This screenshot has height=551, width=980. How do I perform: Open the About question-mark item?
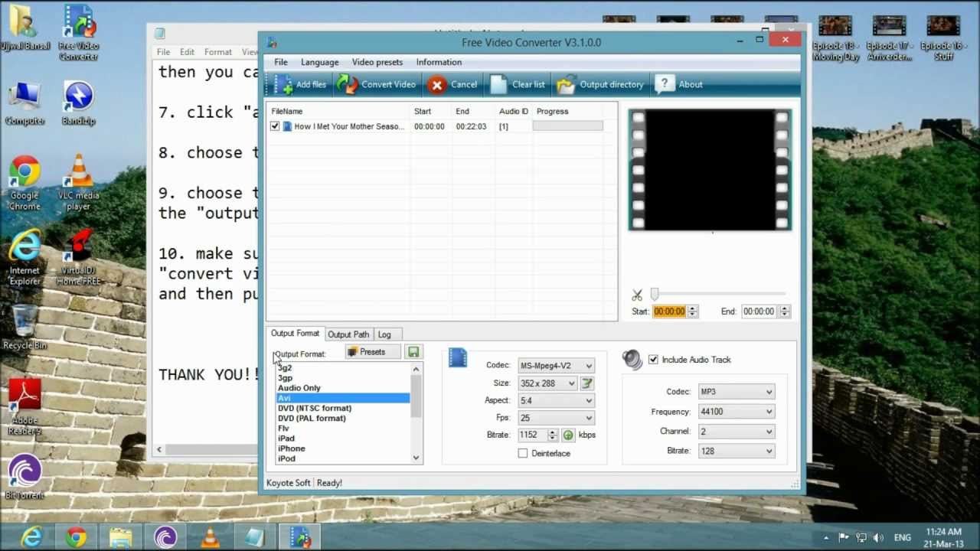coord(679,84)
